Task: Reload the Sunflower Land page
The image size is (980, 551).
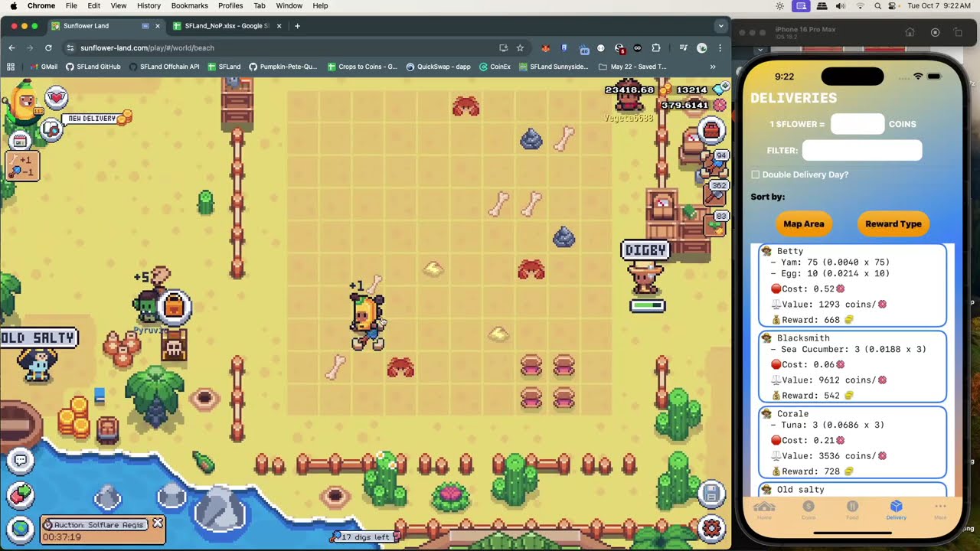Action: click(48, 47)
